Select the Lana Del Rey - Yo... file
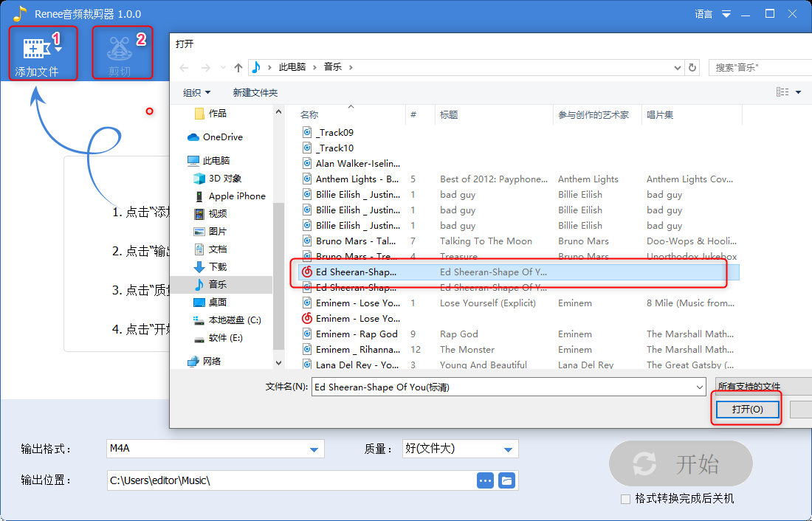Screen dimensions: 812x521 pyautogui.click(x=357, y=365)
